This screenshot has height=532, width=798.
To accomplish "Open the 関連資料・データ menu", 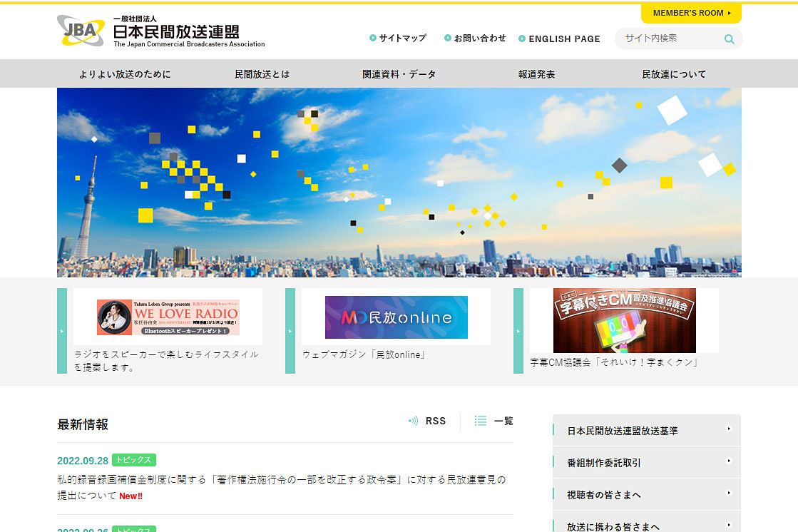I will [399, 73].
